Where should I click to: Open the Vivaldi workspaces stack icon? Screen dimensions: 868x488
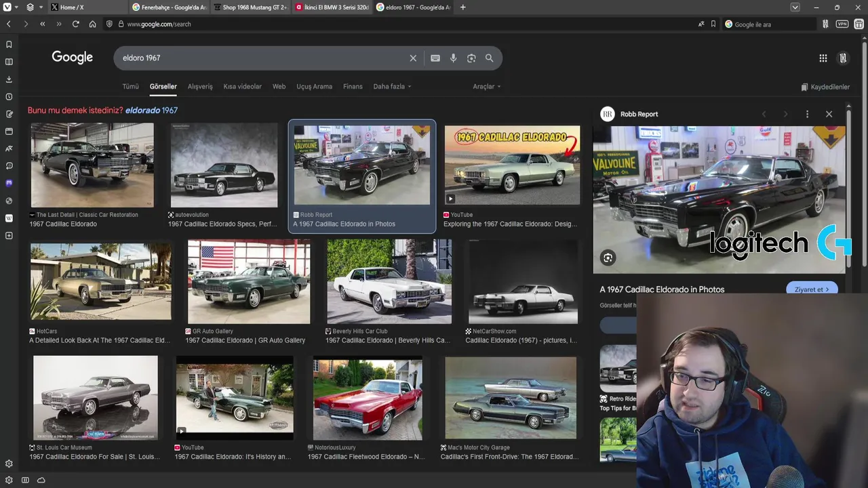31,7
